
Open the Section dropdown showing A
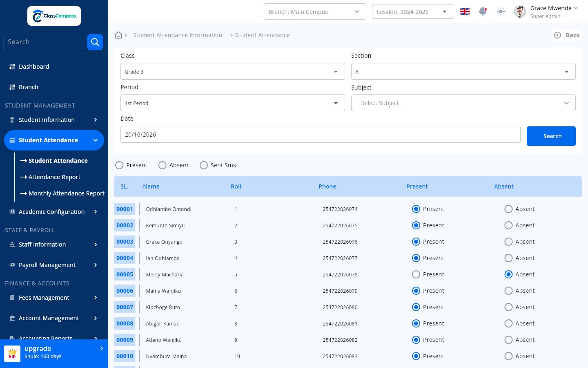pos(463,72)
